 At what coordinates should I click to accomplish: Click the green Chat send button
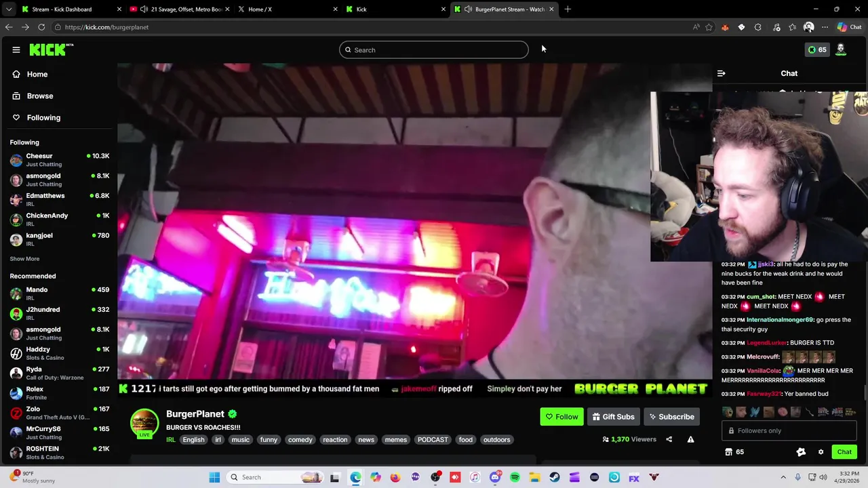pos(844,452)
